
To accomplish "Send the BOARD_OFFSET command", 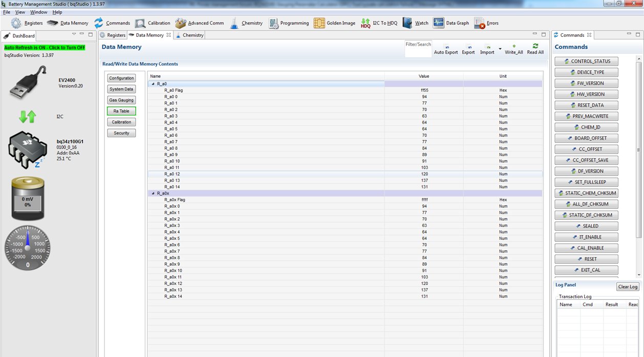I will pyautogui.click(x=586, y=138).
